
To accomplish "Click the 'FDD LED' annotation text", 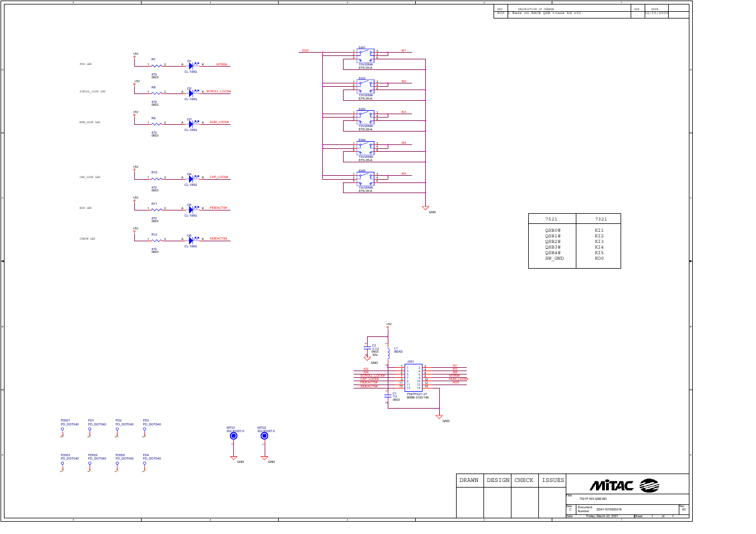I will (86, 64).
